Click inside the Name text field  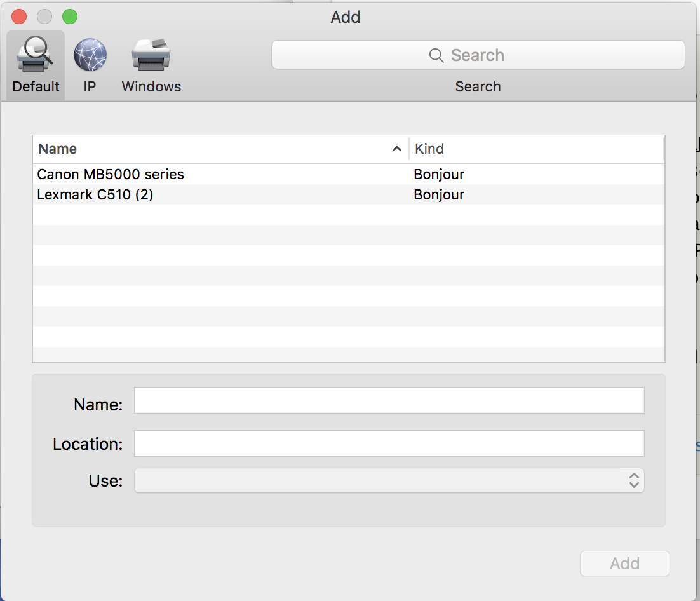389,400
